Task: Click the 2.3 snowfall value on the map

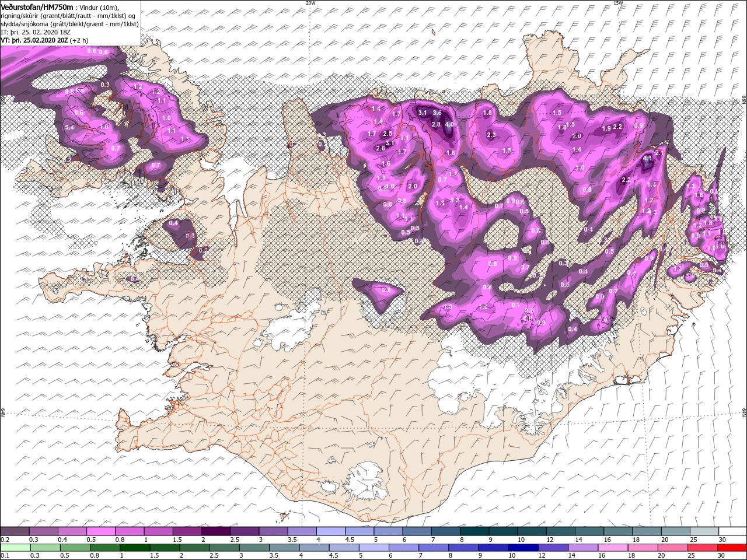Action: point(491,135)
